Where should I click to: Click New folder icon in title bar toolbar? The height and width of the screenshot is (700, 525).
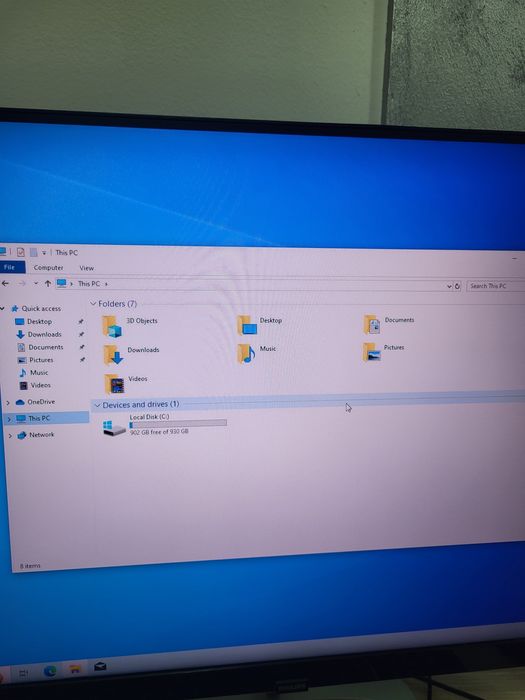(x=33, y=252)
